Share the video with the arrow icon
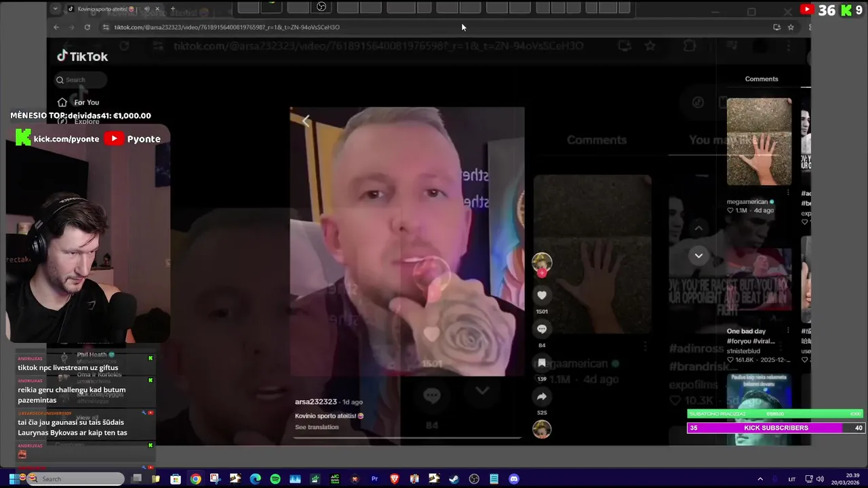The width and height of the screenshot is (868, 488). 542,396
